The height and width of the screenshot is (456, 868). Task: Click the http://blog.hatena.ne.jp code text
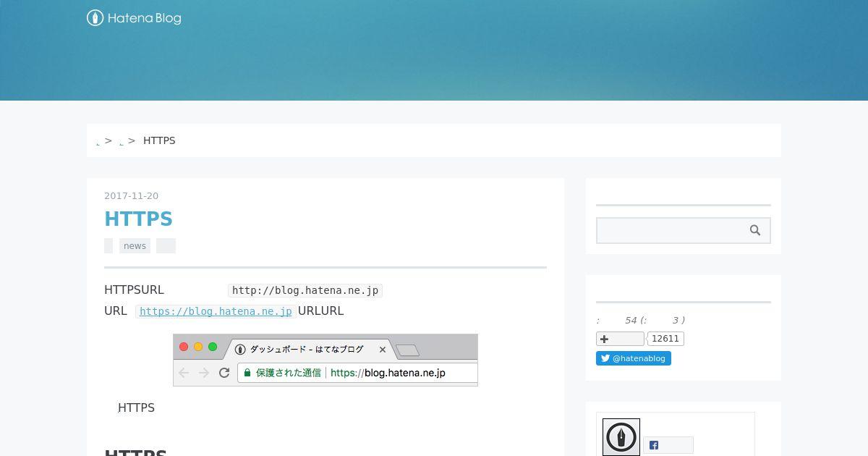305,290
